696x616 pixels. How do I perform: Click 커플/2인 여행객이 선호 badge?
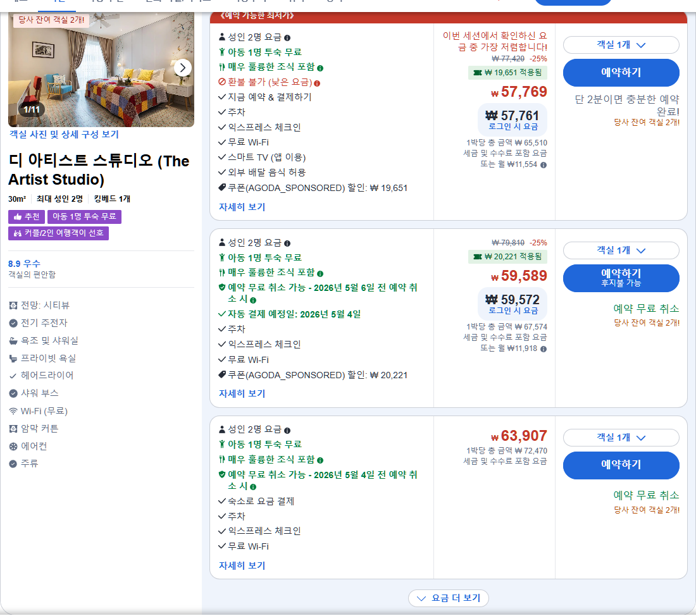[x=58, y=233]
